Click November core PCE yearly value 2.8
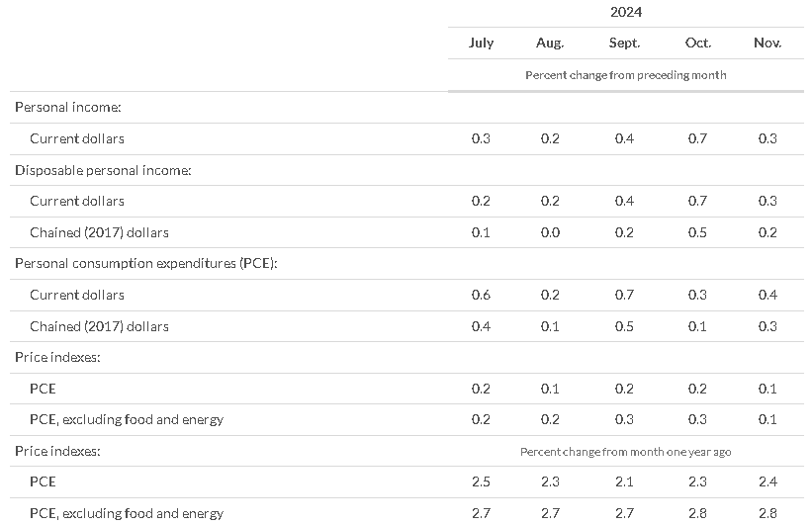This screenshot has width=812, height=525. pyautogui.click(x=767, y=513)
